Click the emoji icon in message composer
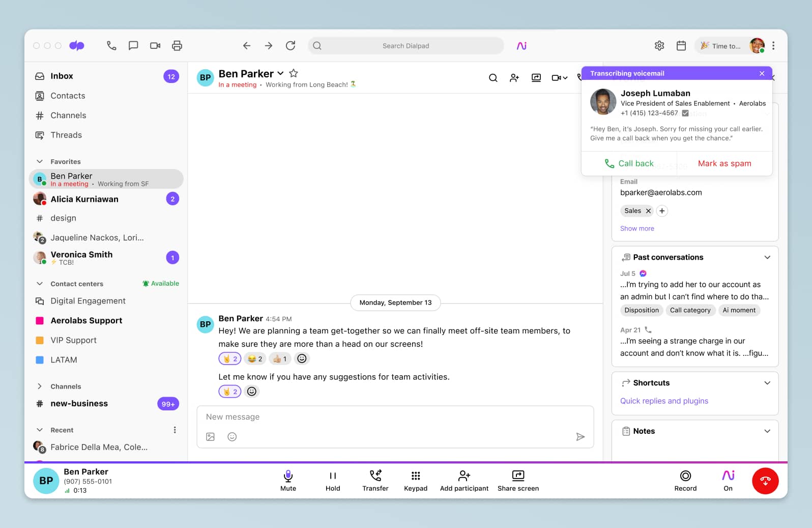 [x=232, y=437]
